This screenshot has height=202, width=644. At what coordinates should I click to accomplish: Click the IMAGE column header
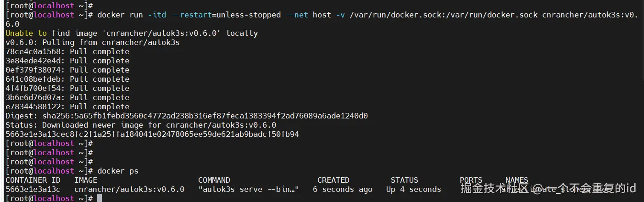(86, 180)
